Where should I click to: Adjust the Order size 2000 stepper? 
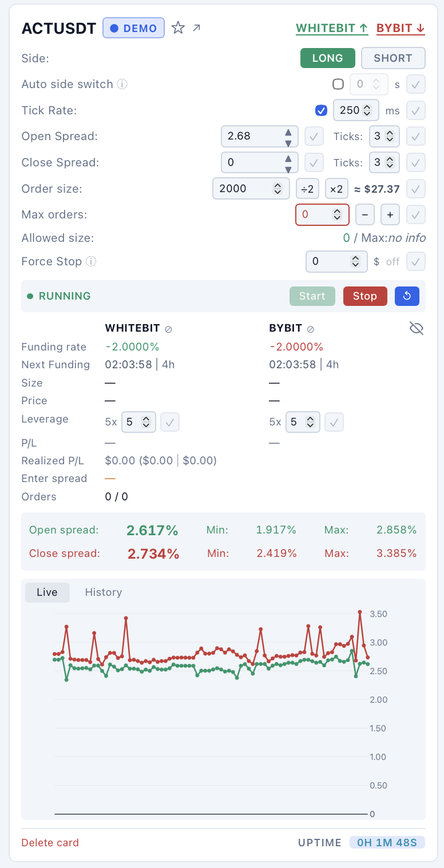coord(277,188)
